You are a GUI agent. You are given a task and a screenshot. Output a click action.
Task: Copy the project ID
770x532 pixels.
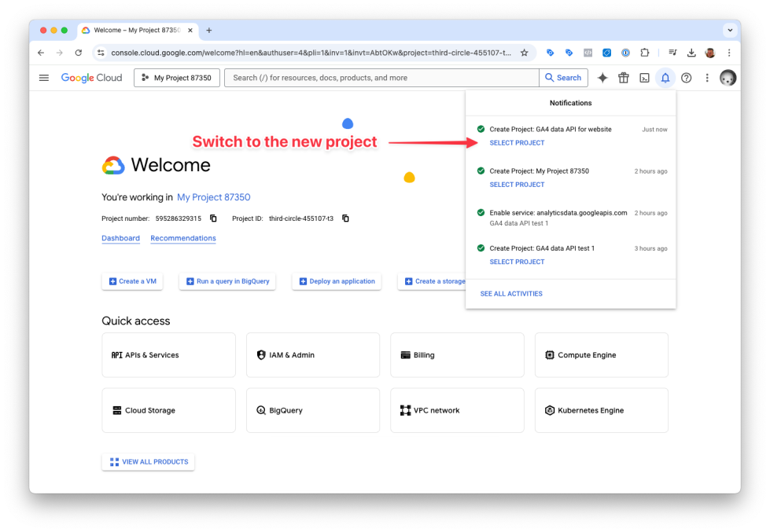point(346,218)
